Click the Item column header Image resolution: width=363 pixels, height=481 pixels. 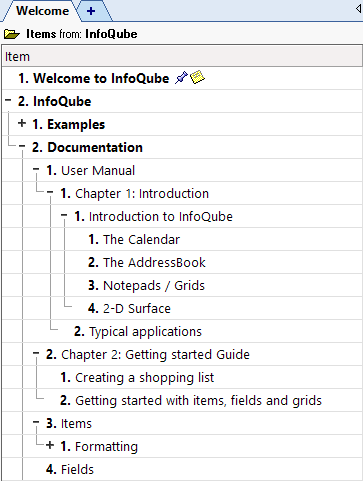point(182,56)
